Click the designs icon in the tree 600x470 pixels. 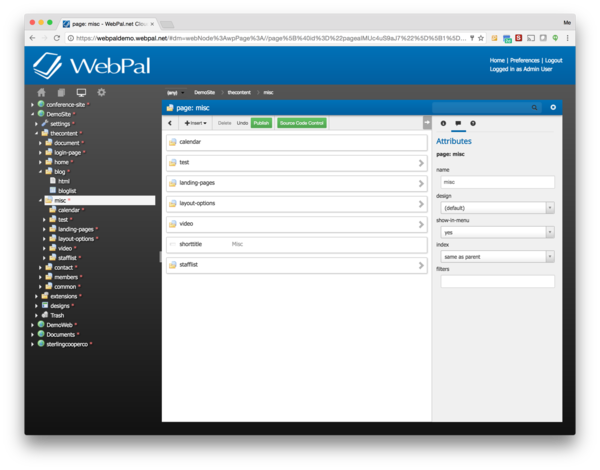point(45,305)
